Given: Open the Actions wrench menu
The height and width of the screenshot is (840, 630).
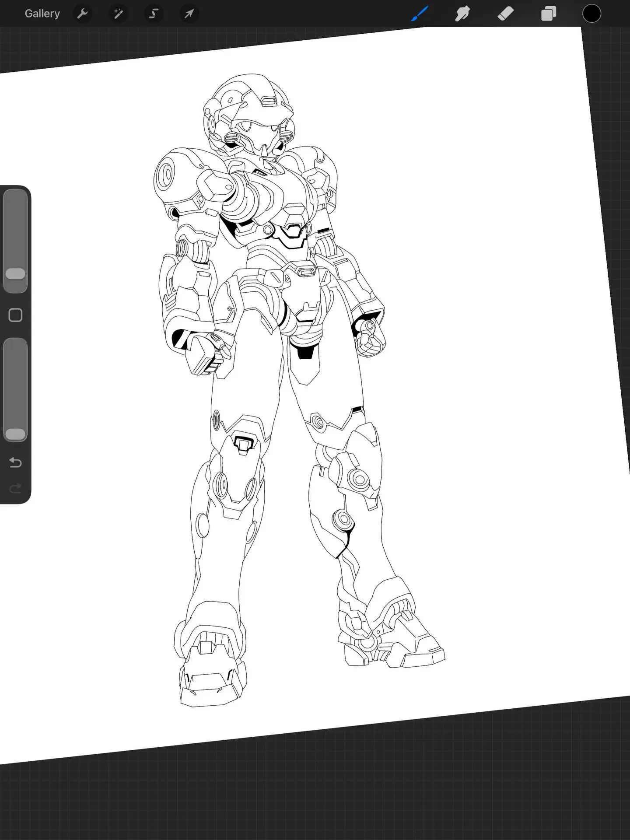Looking at the screenshot, I should pos(82,14).
